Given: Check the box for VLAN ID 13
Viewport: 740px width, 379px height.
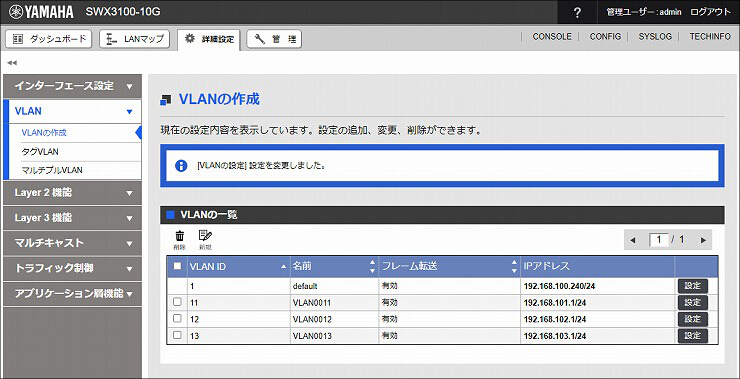Looking at the screenshot, I should pos(177,335).
